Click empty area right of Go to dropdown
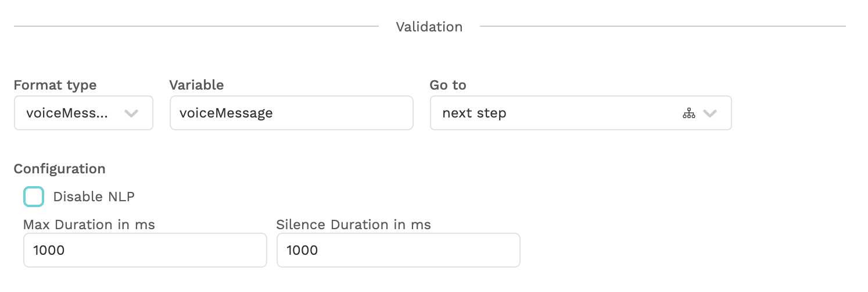The width and height of the screenshot is (868, 292). pyautogui.click(x=796, y=113)
